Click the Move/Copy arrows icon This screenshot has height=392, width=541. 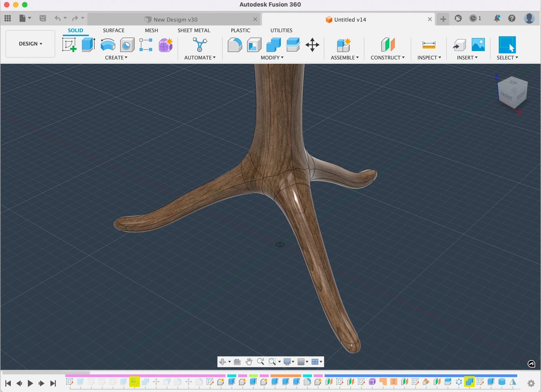pos(312,45)
